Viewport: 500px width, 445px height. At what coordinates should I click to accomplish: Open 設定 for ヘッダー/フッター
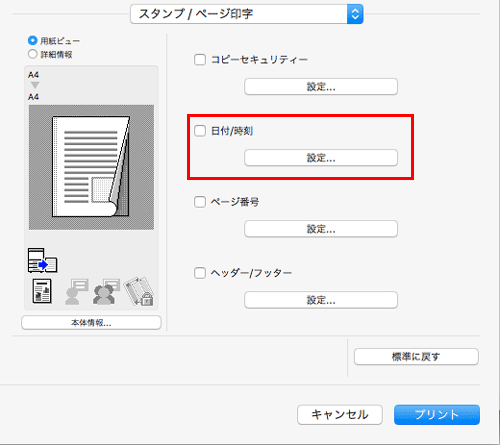coord(321,300)
